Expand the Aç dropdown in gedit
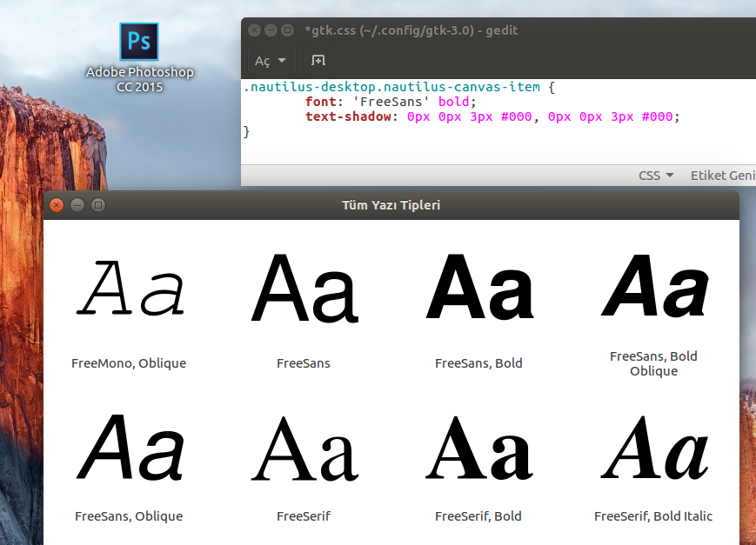The height and width of the screenshot is (545, 756). coord(270,60)
